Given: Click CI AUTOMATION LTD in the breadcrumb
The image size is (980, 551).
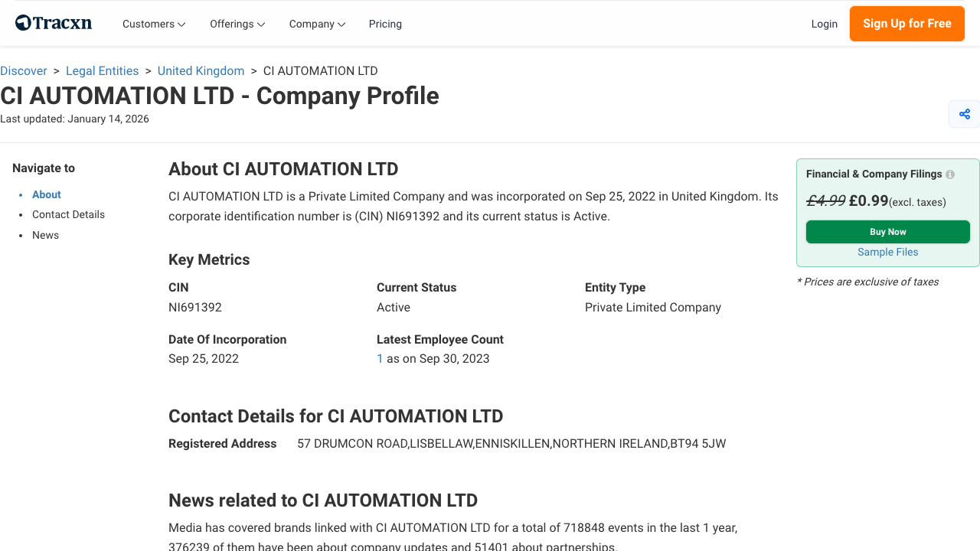Looking at the screenshot, I should [320, 70].
